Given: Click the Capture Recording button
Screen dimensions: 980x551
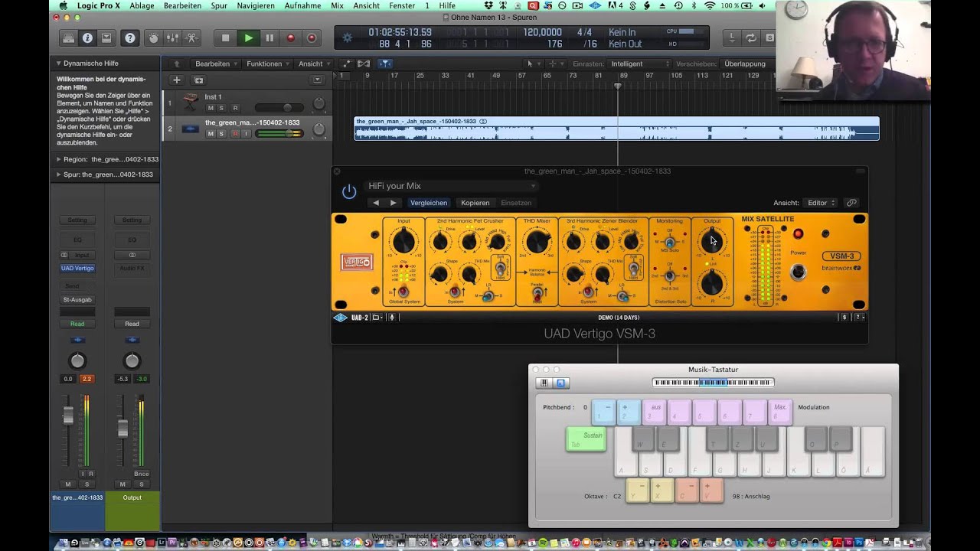Looking at the screenshot, I should point(312,37).
